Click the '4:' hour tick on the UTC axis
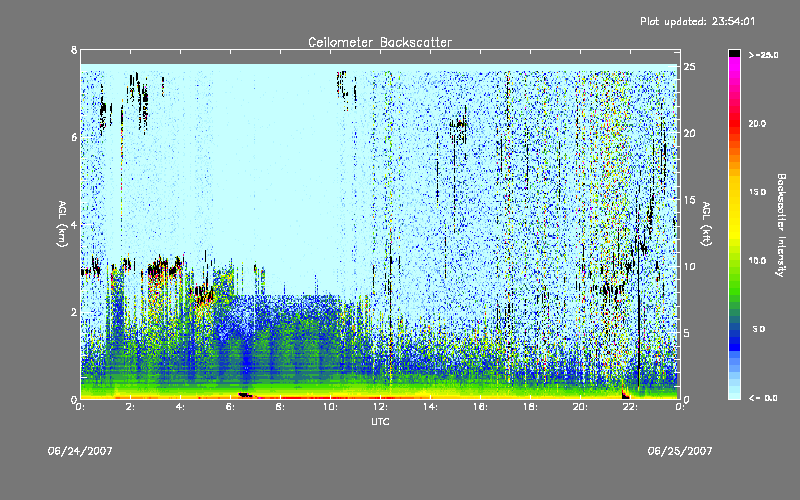Image resolution: width=800 pixels, height=500 pixels. click(180, 407)
